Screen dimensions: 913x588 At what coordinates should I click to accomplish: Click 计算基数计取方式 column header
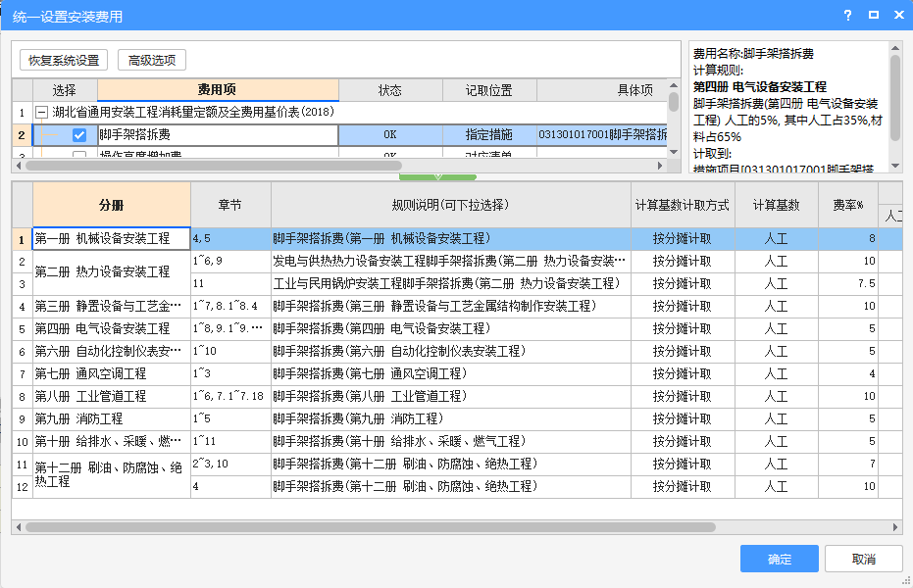point(683,205)
